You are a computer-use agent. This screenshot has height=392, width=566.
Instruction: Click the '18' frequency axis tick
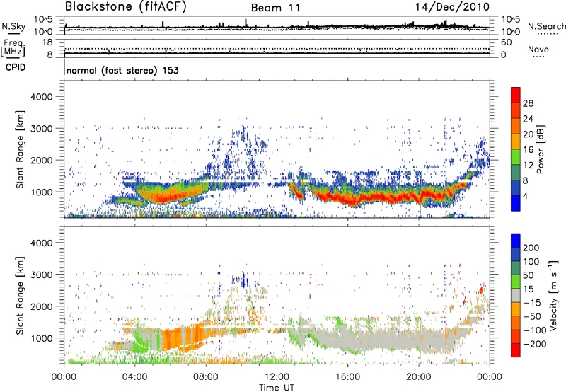tap(47, 42)
